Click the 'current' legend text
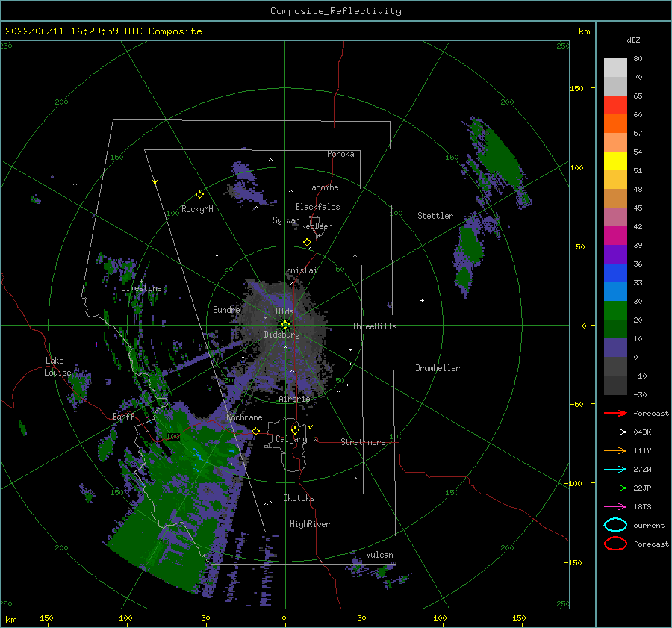Screen dimensions: 672x628 click(649, 525)
